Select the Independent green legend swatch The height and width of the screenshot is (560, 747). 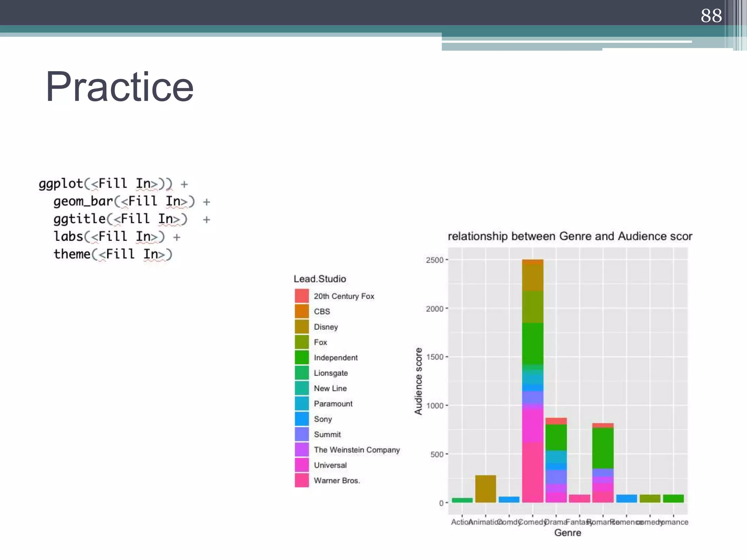pyautogui.click(x=302, y=357)
